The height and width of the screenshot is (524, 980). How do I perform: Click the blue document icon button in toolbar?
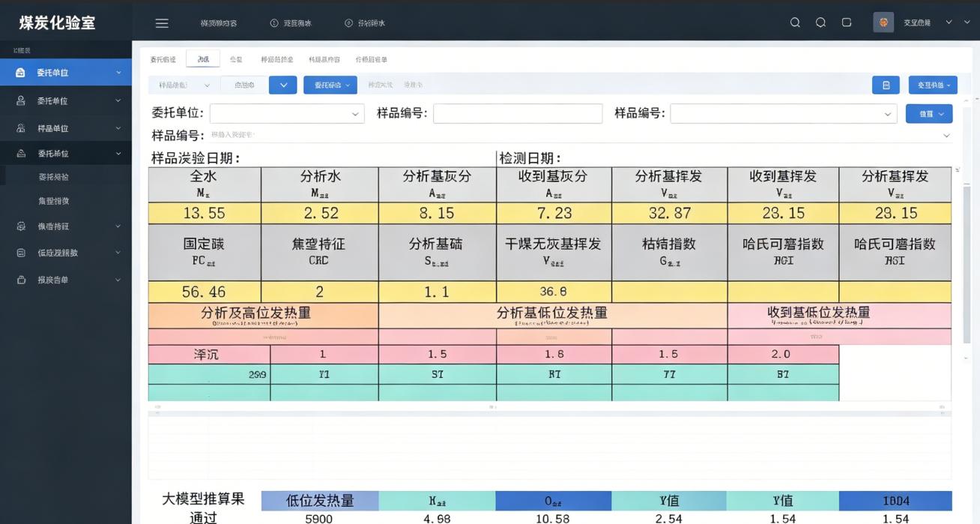pos(886,85)
